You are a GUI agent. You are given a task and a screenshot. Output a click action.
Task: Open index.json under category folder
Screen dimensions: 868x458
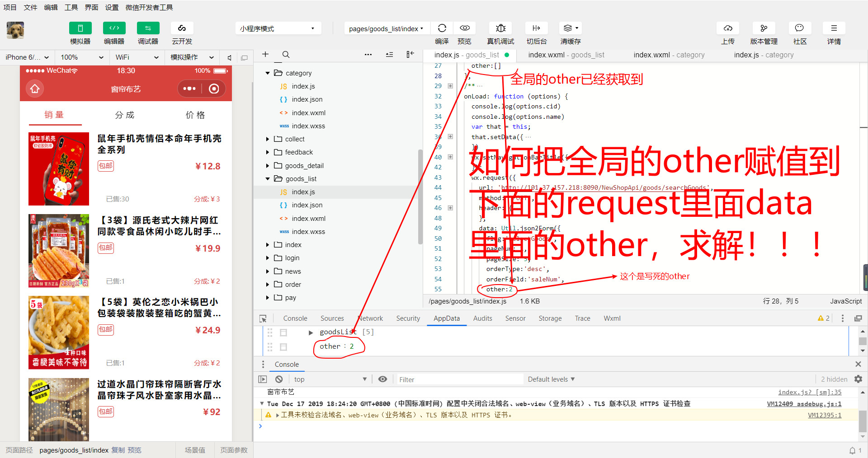[x=307, y=99]
